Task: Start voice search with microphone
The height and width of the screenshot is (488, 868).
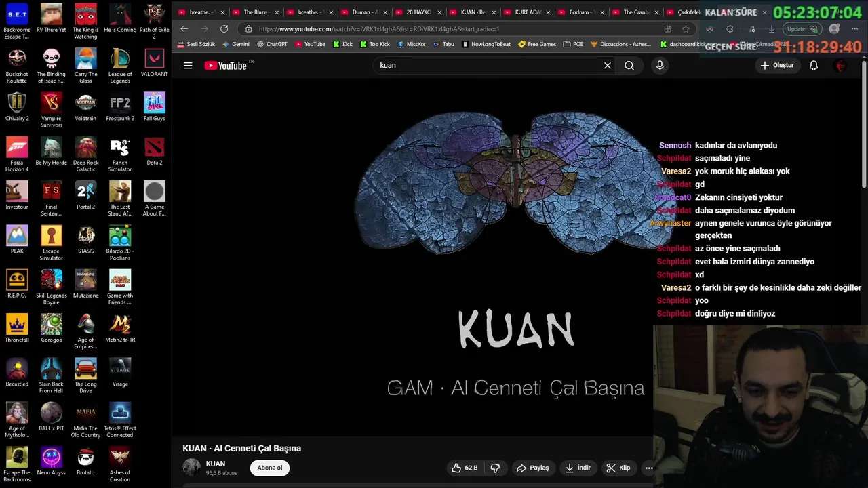Action: (x=660, y=66)
